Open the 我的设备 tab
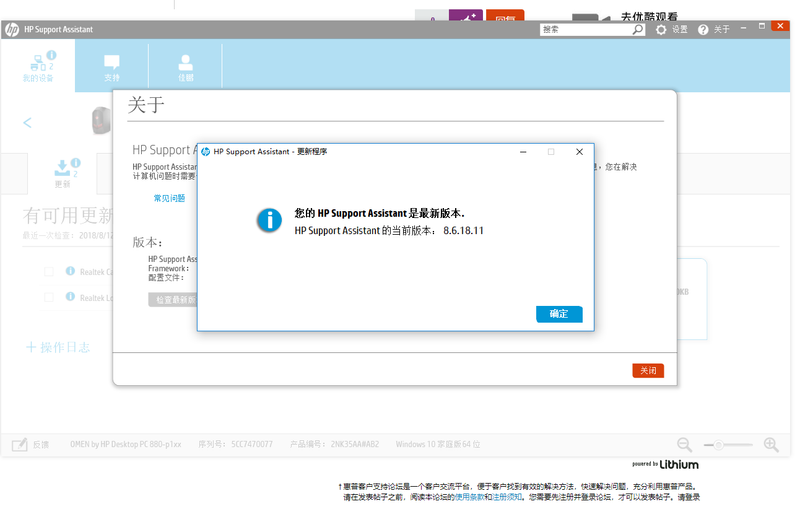800x514 pixels. pos(38,66)
